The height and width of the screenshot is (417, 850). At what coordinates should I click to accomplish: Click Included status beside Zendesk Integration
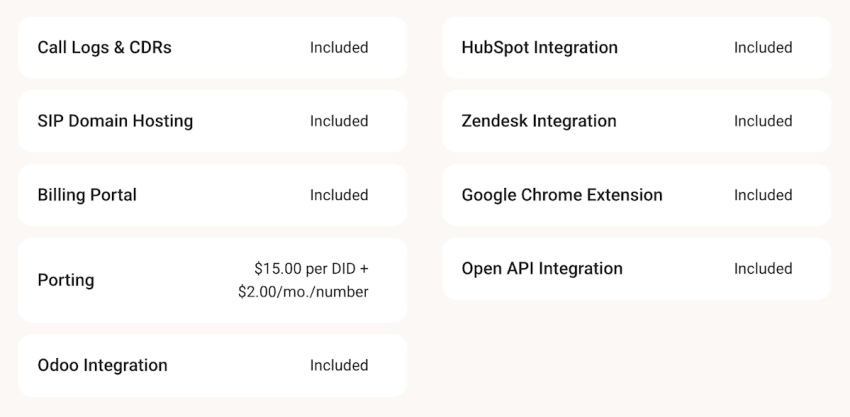tap(763, 121)
